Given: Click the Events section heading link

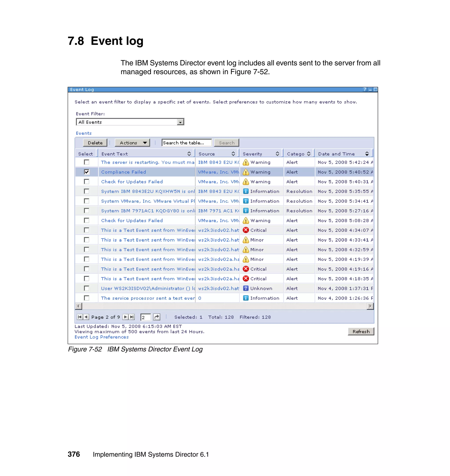Looking at the screenshot, I should pos(84,133).
